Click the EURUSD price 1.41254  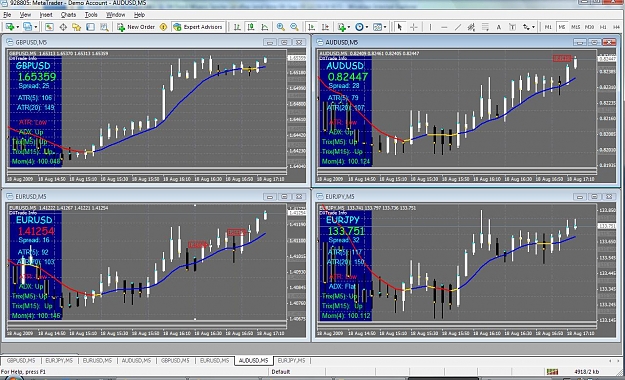pyautogui.click(x=36, y=231)
